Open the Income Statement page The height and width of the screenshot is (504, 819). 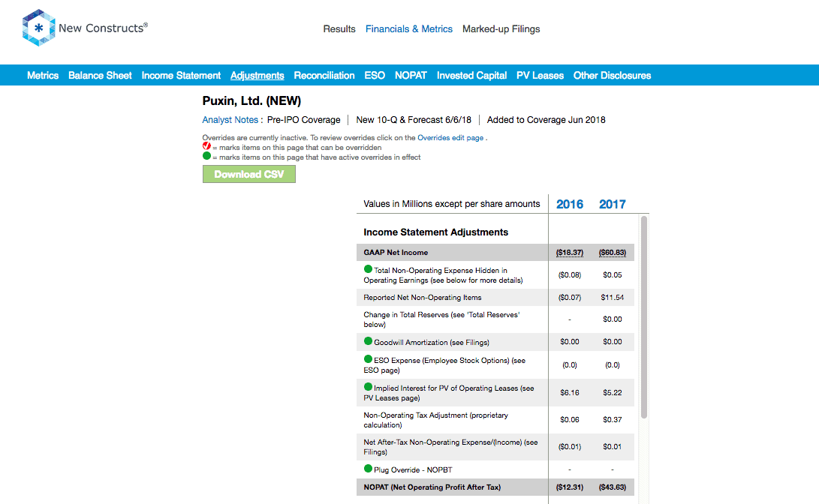181,76
